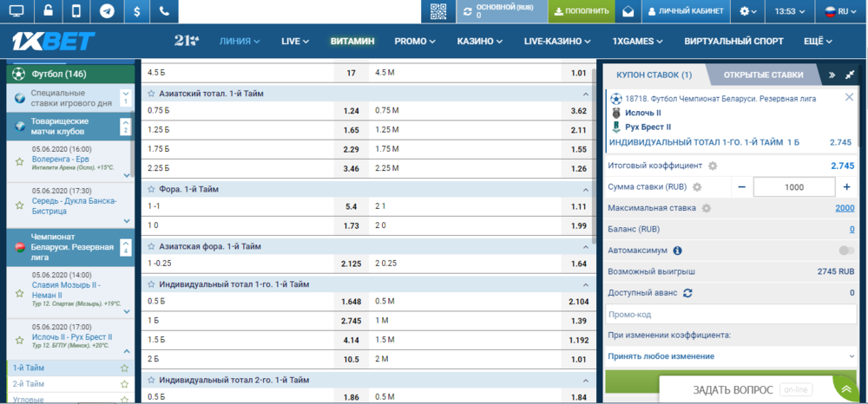Collapse Товарищеские матчи клубов group
The width and height of the screenshot is (868, 404).
click(126, 127)
